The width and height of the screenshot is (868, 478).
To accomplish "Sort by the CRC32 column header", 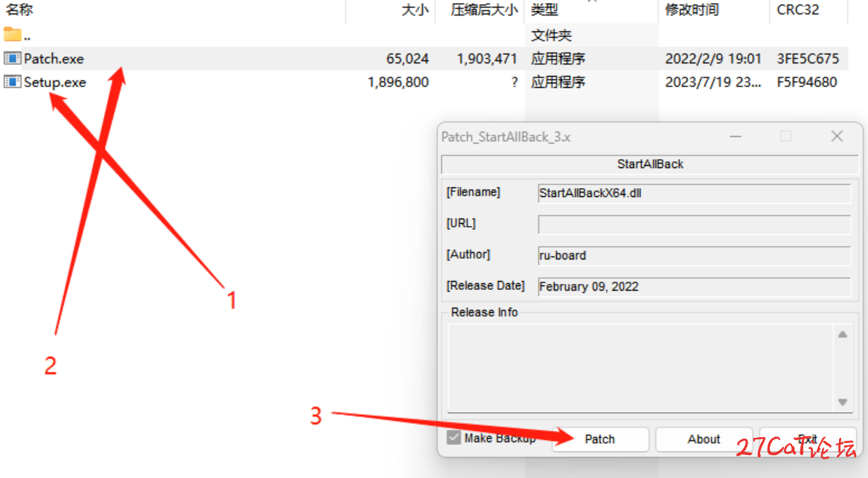I will [x=797, y=10].
